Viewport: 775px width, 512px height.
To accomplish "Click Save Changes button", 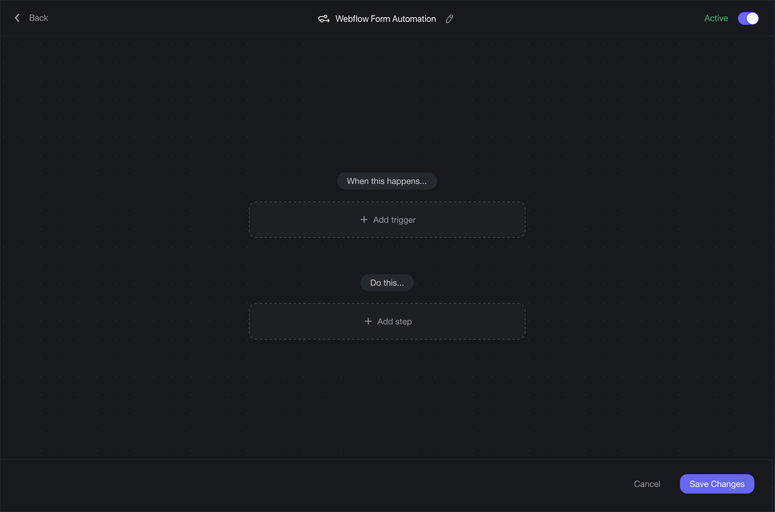I will pos(717,484).
